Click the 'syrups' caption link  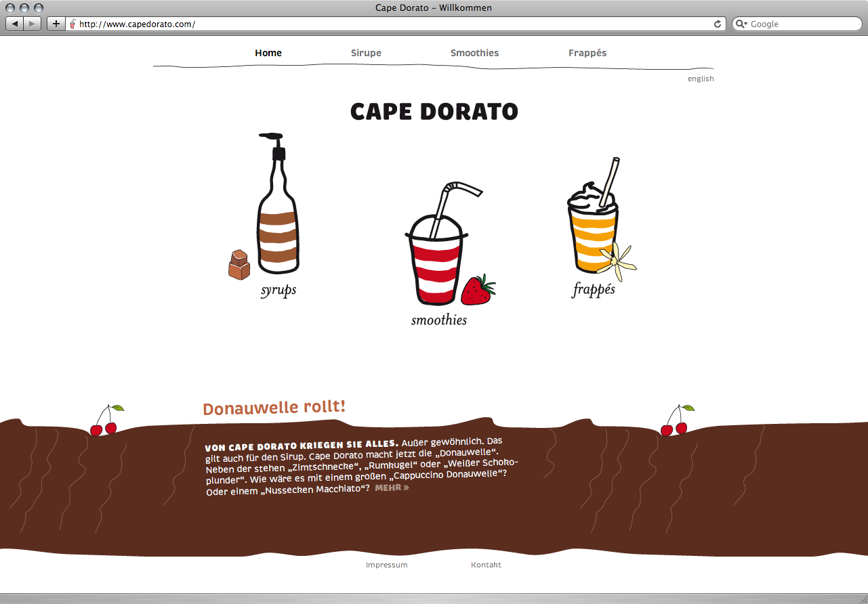278,290
